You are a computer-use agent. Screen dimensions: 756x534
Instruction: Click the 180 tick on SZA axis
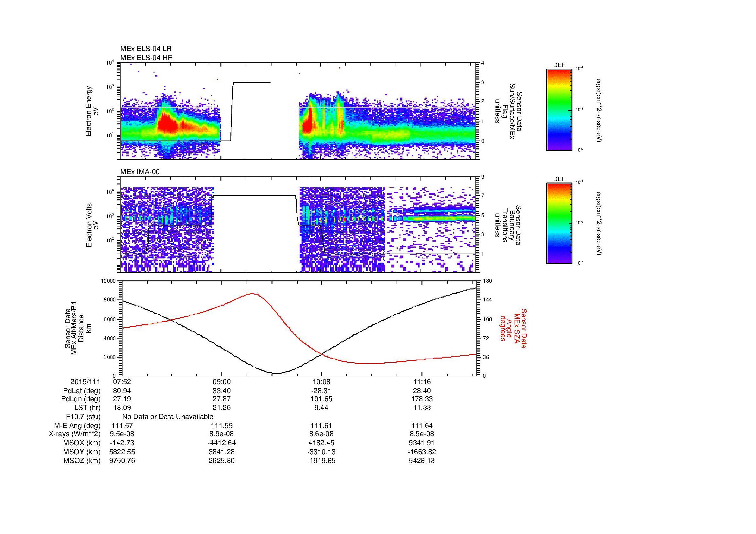[488, 281]
